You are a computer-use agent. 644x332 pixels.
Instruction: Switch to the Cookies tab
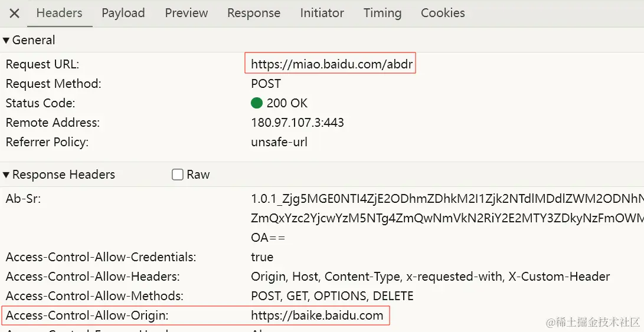[443, 13]
